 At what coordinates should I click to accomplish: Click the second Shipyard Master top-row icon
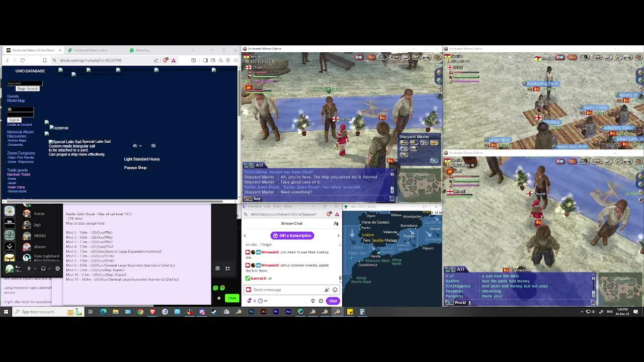(x=414, y=142)
